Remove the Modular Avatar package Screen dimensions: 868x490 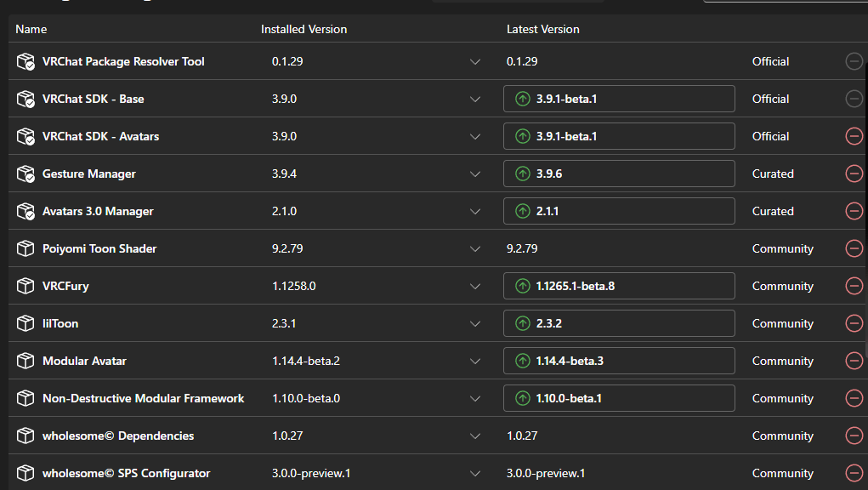[854, 361]
